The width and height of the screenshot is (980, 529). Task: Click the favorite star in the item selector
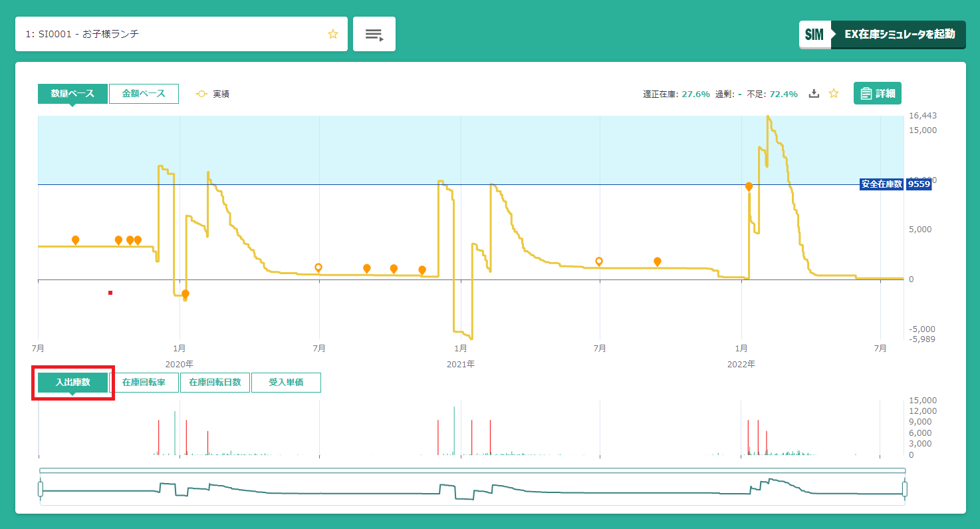(x=333, y=34)
